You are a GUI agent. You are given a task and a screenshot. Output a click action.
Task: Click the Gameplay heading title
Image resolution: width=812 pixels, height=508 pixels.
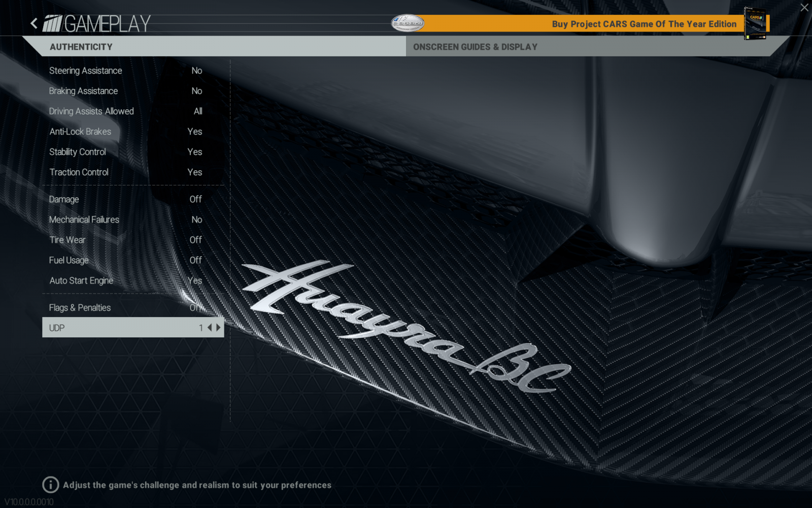[x=107, y=24]
